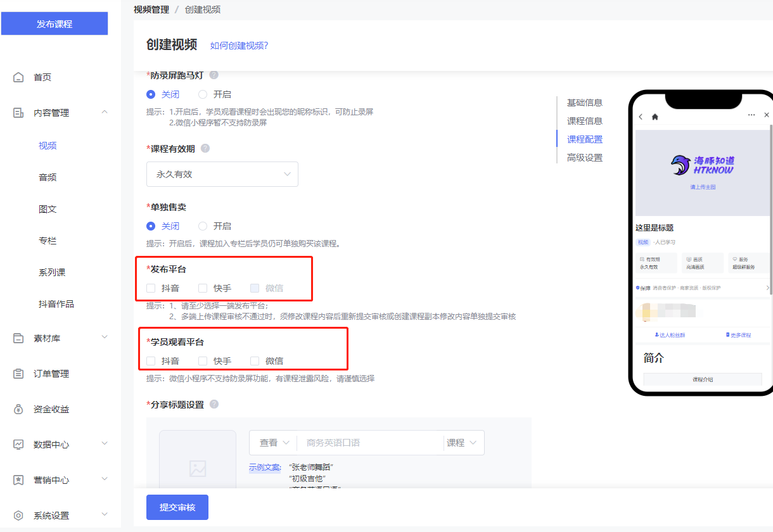The image size is (773, 532).
Task: Set 单独售卖 to 开启
Action: pyautogui.click(x=203, y=226)
